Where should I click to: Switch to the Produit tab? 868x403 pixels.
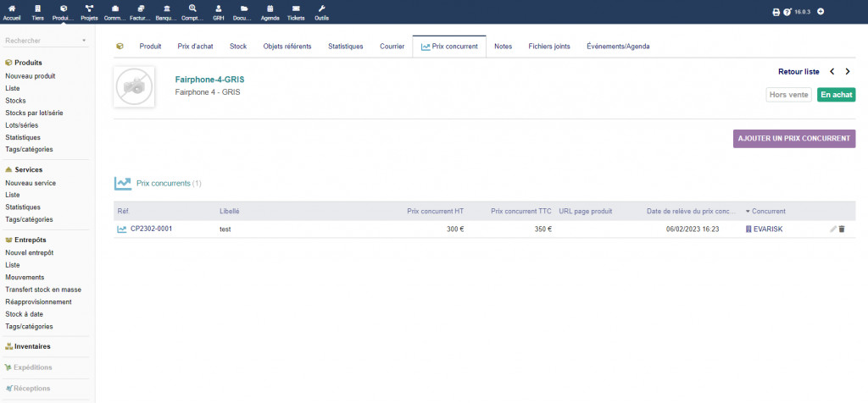[x=150, y=47]
